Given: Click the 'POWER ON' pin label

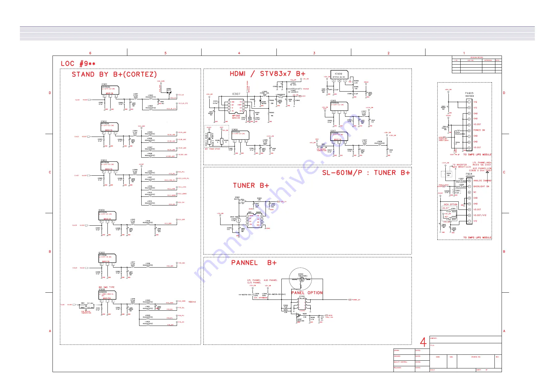Looking at the screenshot, I should point(479,130).
